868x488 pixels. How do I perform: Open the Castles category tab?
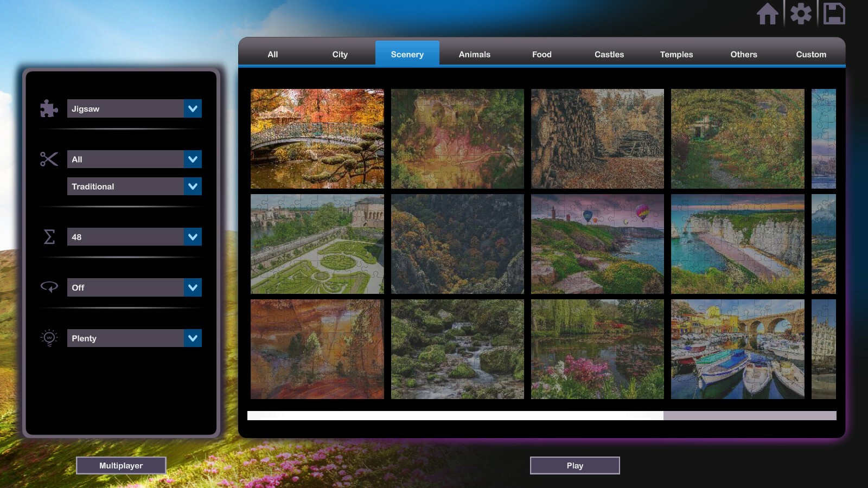coord(609,54)
